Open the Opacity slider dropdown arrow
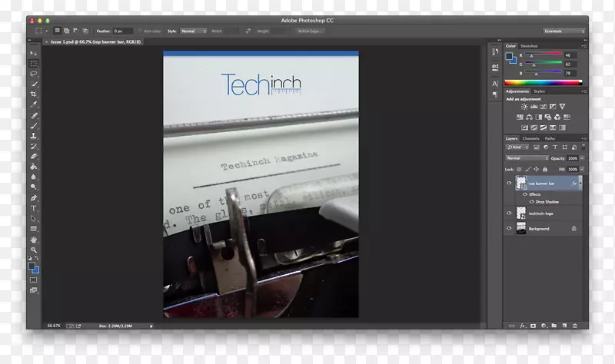 (x=582, y=158)
